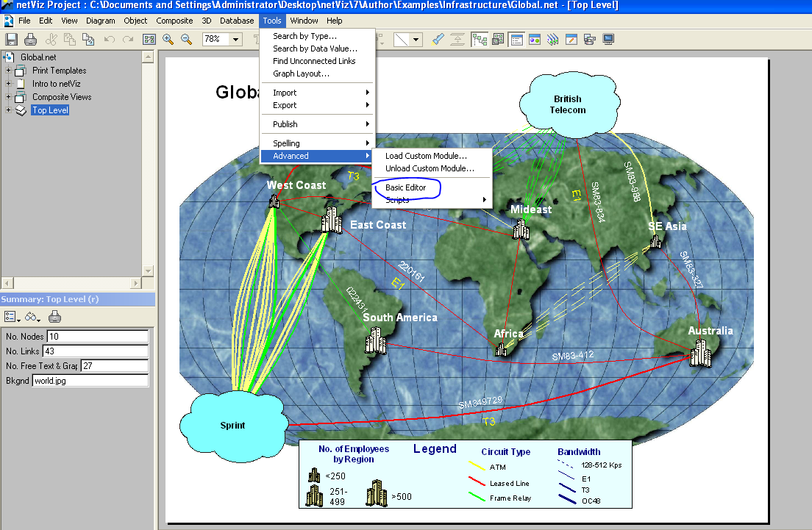Click the Save disk icon
Viewport: 812px width, 530px height.
tap(12, 39)
